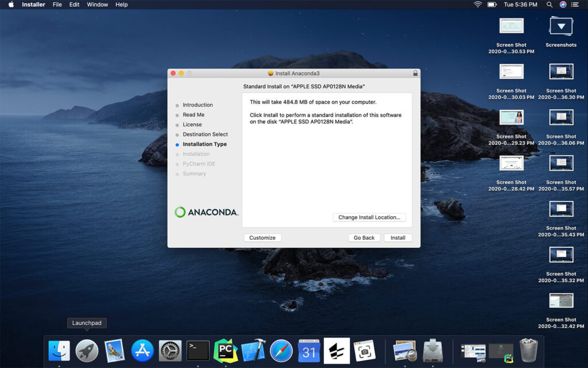Open System Preferences from the Dock
This screenshot has width=588, height=368.
pyautogui.click(x=170, y=351)
